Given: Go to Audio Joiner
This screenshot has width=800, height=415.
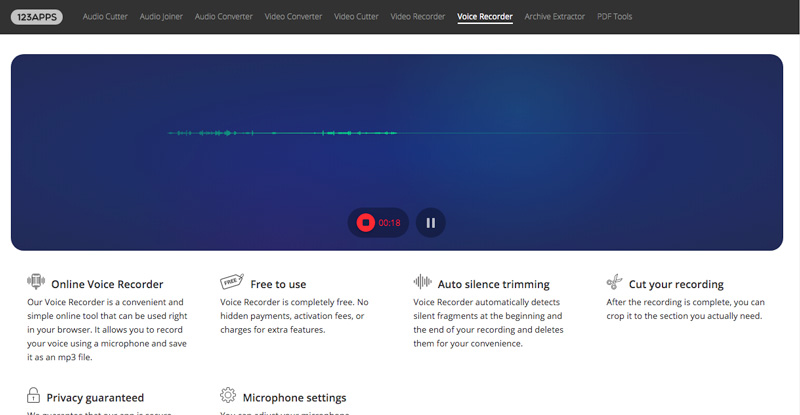Looking at the screenshot, I should tap(162, 17).
